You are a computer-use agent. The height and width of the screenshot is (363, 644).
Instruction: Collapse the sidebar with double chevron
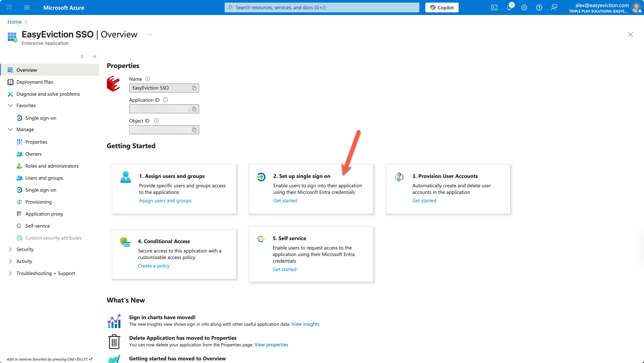coord(95,57)
